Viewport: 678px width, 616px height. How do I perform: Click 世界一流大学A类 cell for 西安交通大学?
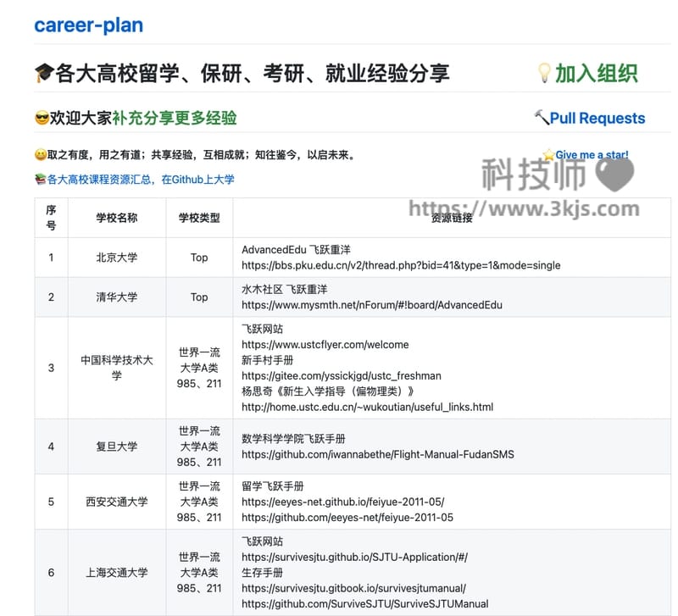coord(199,502)
